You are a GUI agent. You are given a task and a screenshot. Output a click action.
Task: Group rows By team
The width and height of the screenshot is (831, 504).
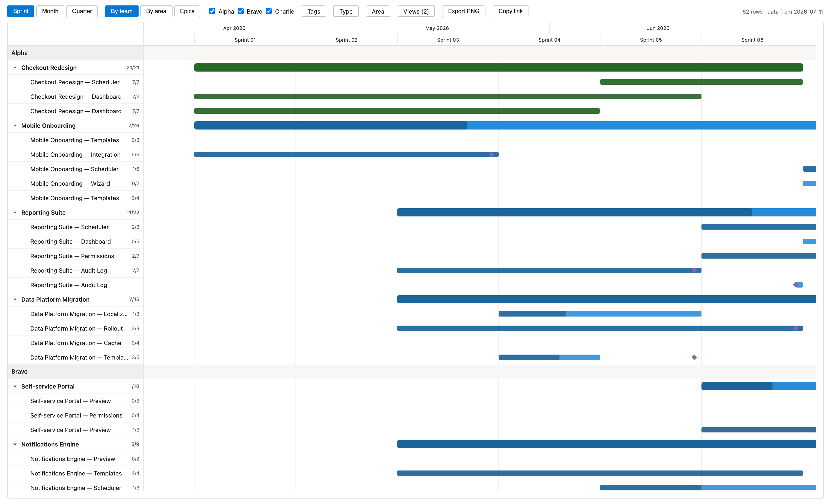(121, 11)
